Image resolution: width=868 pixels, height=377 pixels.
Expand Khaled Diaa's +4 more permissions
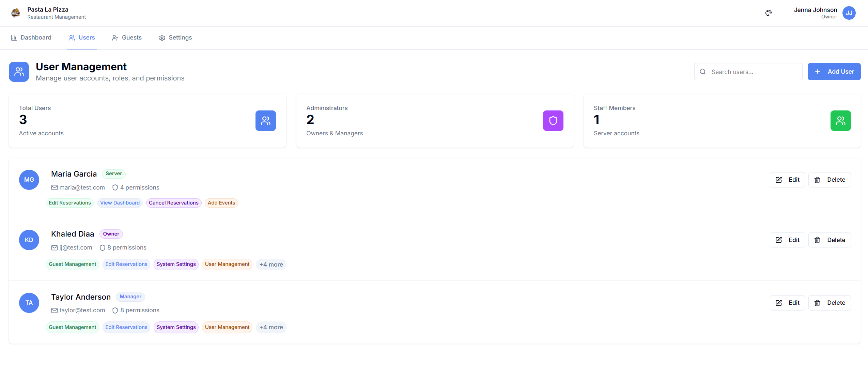coord(271,265)
